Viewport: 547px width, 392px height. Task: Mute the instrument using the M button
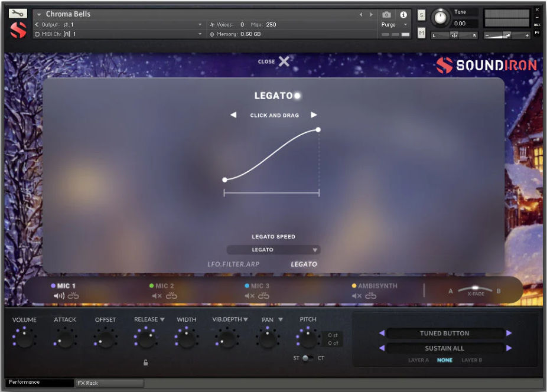click(x=421, y=33)
